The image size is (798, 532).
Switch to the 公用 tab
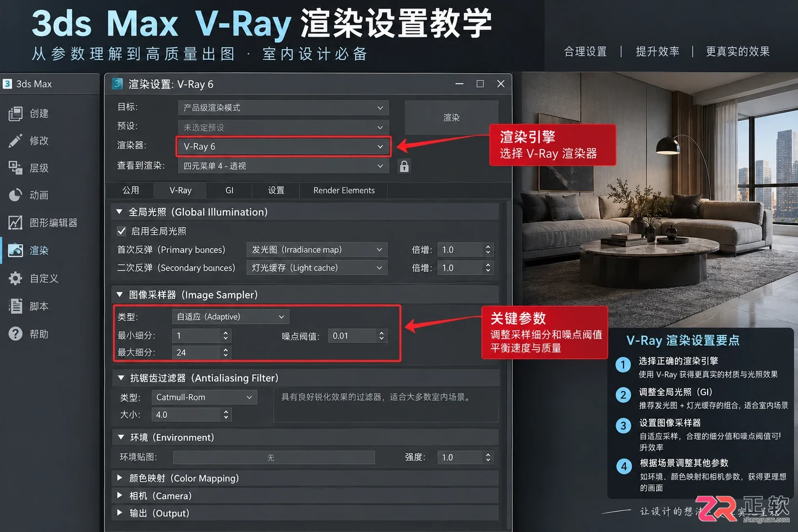[x=131, y=190]
